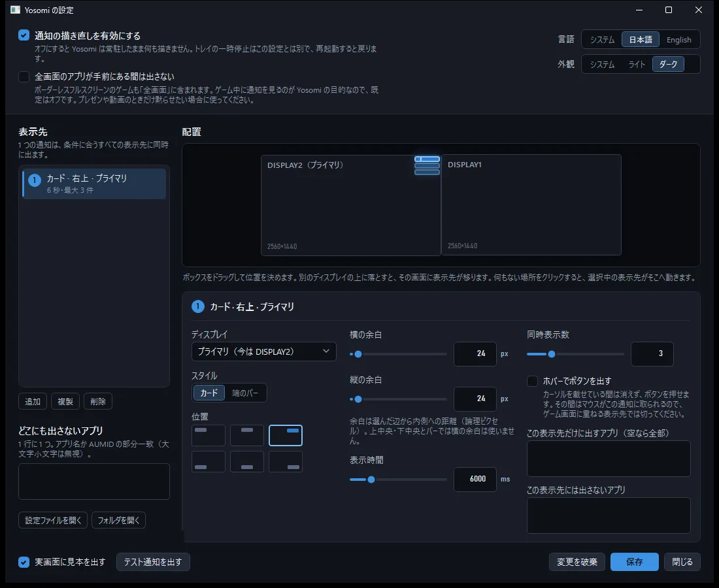Click 横の余白 slider handle

[358, 354]
